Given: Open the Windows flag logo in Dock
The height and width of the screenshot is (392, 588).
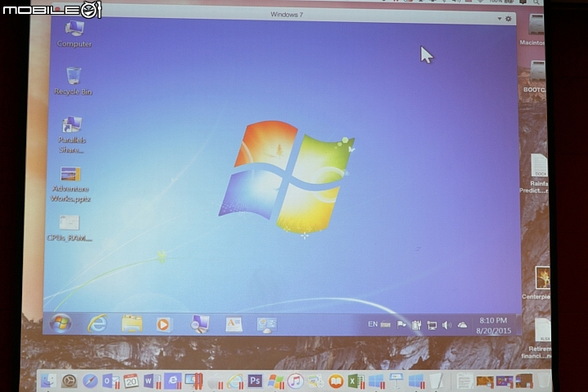Looking at the screenshot, I should 276,381.
